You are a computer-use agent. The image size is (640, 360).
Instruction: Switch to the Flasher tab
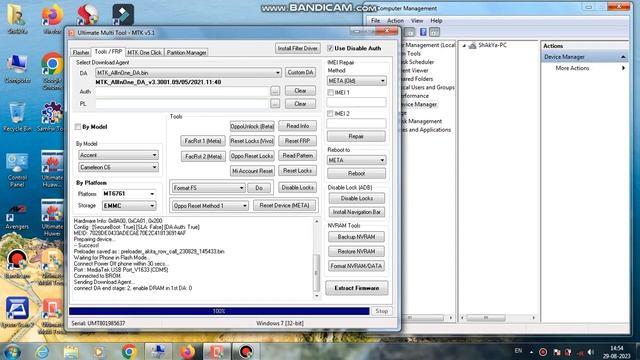[x=81, y=53]
